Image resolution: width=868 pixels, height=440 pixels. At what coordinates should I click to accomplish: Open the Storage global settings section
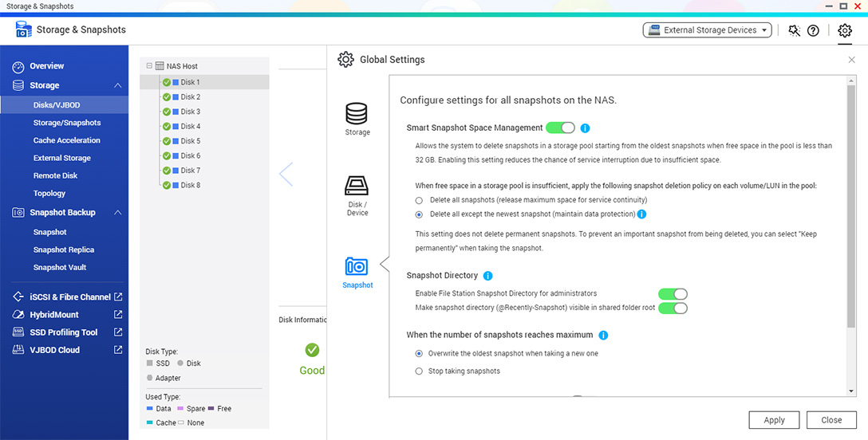pos(357,118)
